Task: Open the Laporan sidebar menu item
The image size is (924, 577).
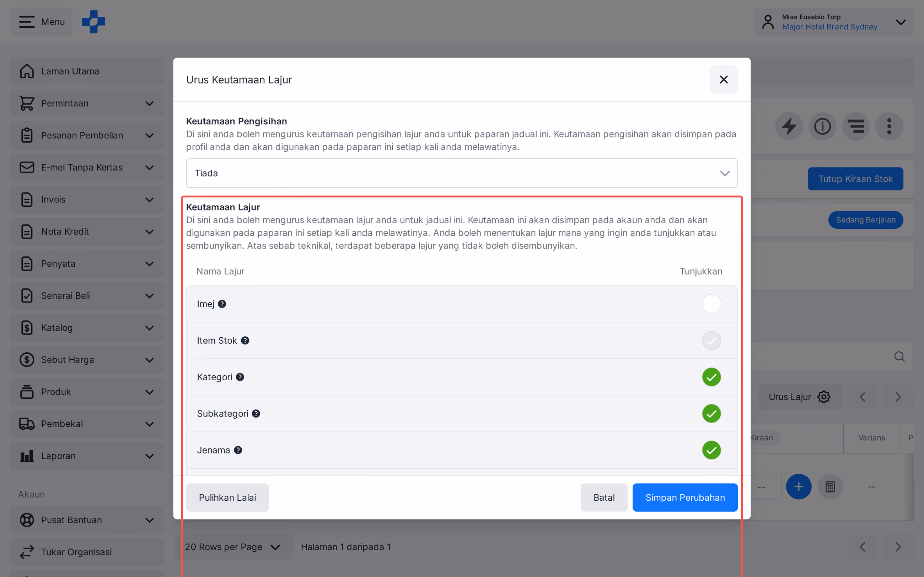Action: click(x=87, y=456)
